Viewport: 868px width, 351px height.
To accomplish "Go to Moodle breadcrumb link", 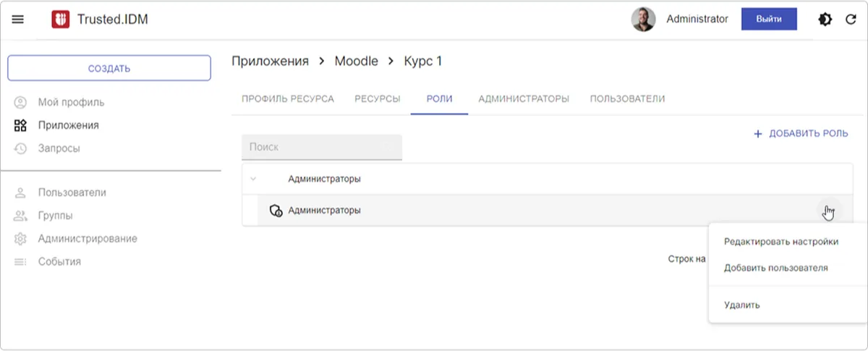I will tap(356, 62).
